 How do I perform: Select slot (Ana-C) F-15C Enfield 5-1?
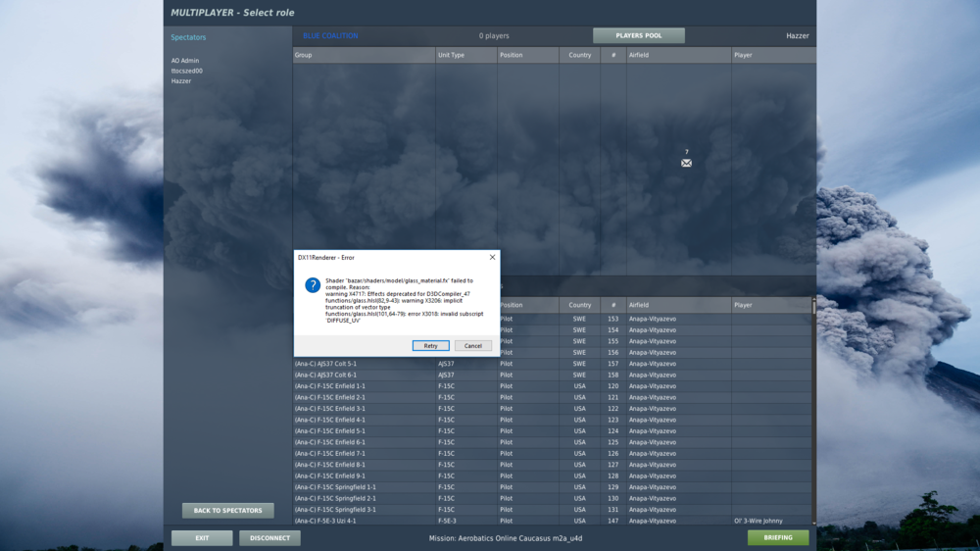tap(553, 431)
